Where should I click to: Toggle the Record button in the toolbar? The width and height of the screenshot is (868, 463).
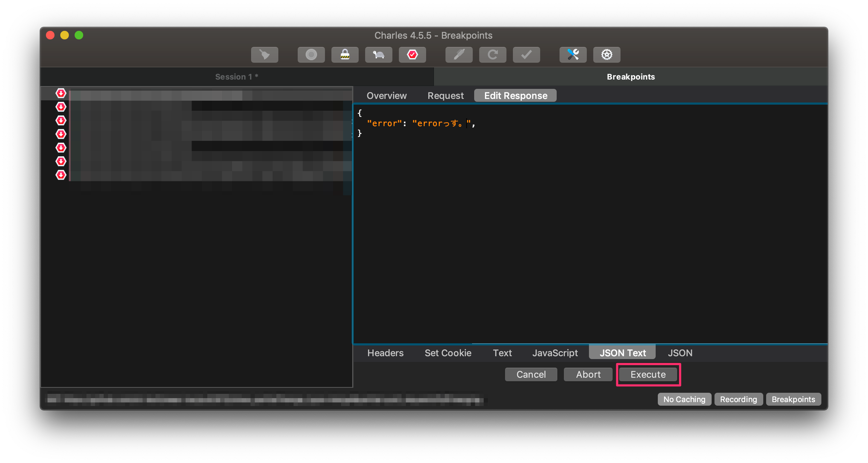(311, 55)
